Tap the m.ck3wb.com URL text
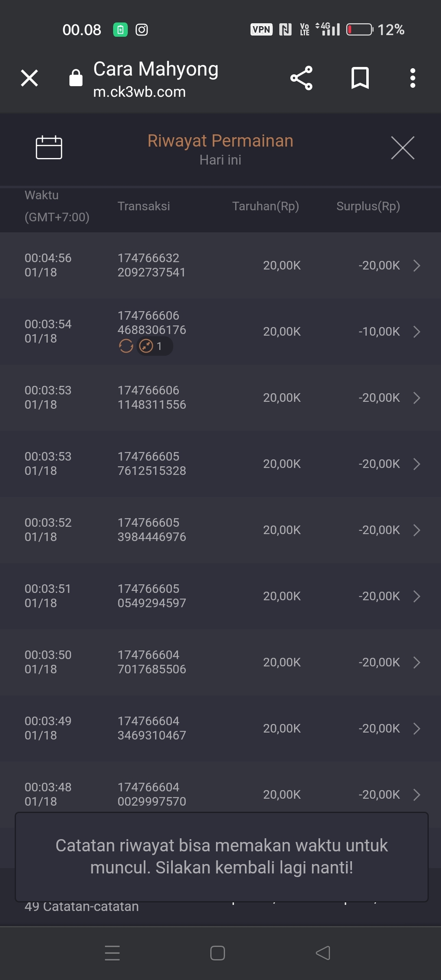441x980 pixels. coord(139,92)
